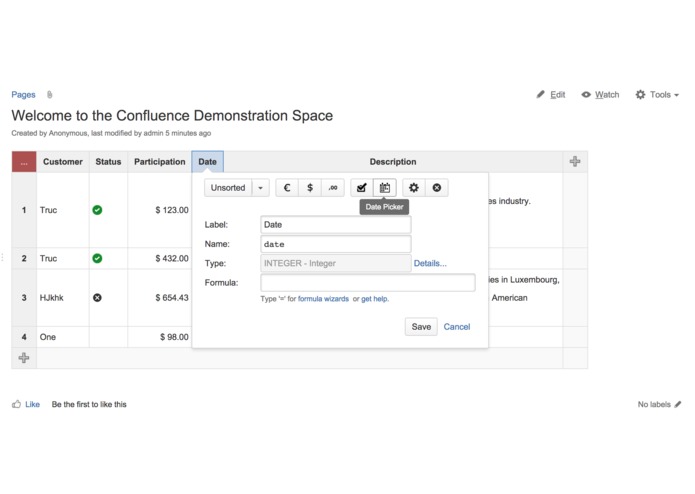The height and width of the screenshot is (494, 695).
Task: Select the Status column header
Action: (x=108, y=162)
